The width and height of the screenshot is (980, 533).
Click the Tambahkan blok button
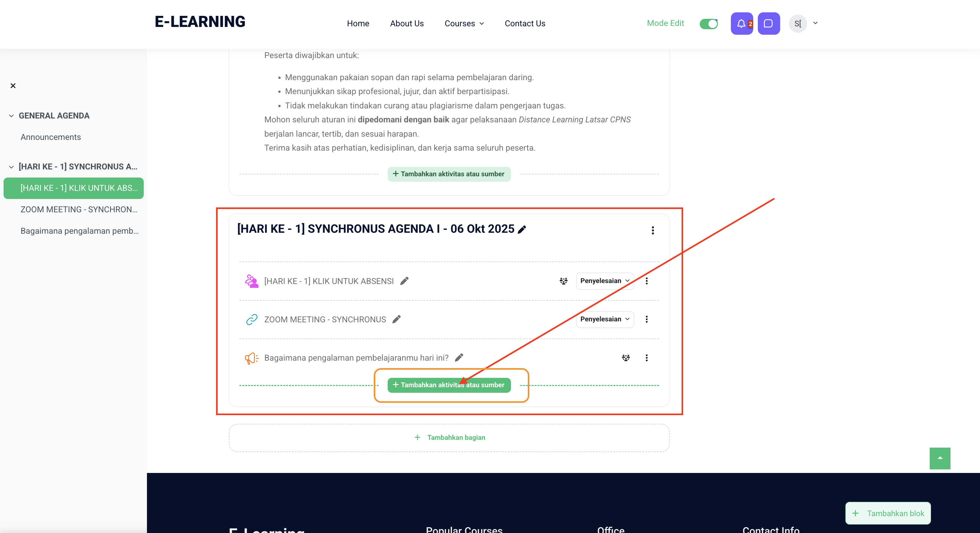tap(888, 513)
